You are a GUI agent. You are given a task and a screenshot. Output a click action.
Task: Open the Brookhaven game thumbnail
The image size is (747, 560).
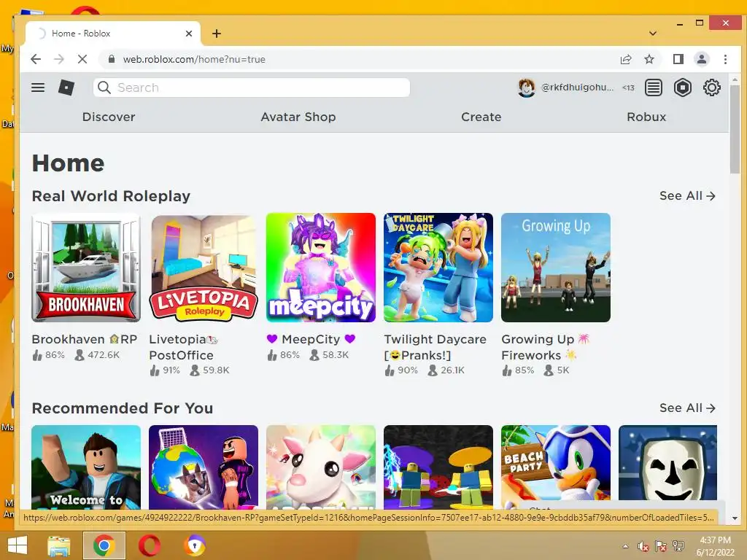click(x=86, y=268)
